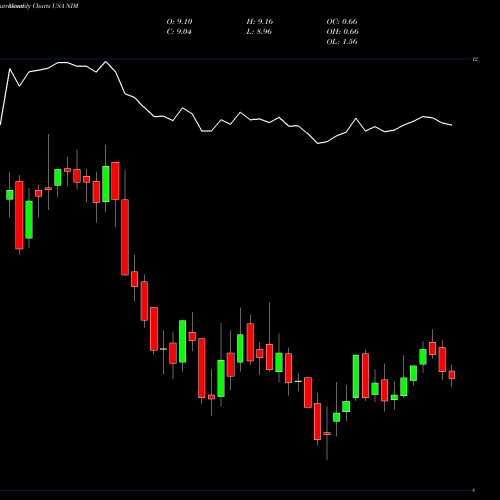Click the 'OL: 1.56' text
Viewport: 500px width, 500px height.
[x=342, y=42]
